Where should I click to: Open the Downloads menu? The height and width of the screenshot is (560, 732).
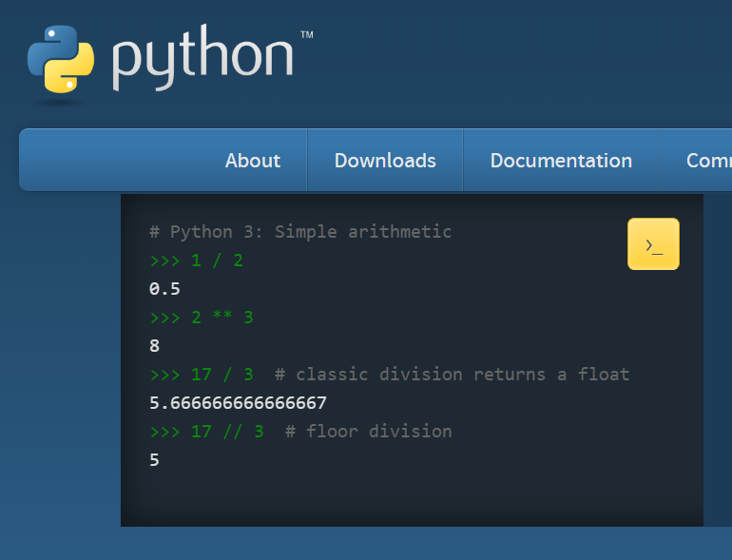click(x=385, y=161)
